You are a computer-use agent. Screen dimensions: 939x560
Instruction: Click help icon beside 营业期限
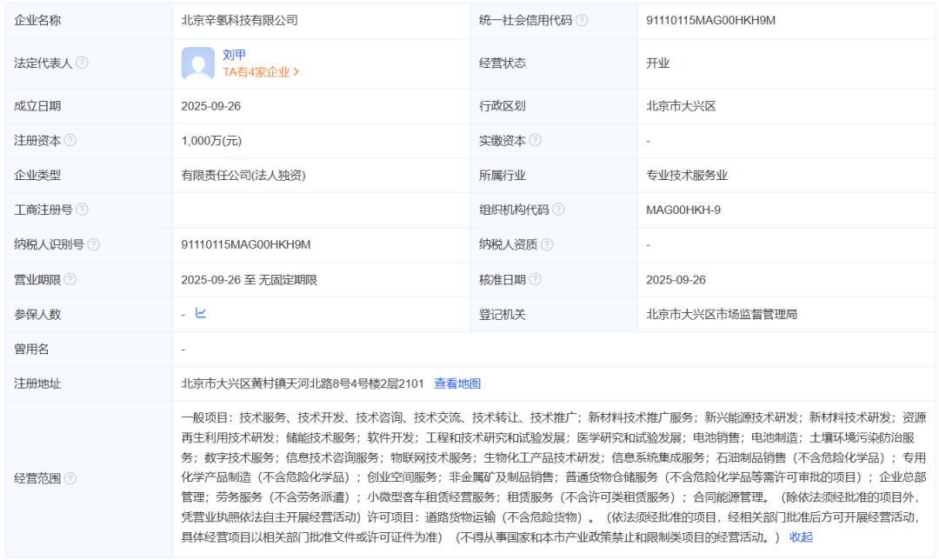(70, 279)
